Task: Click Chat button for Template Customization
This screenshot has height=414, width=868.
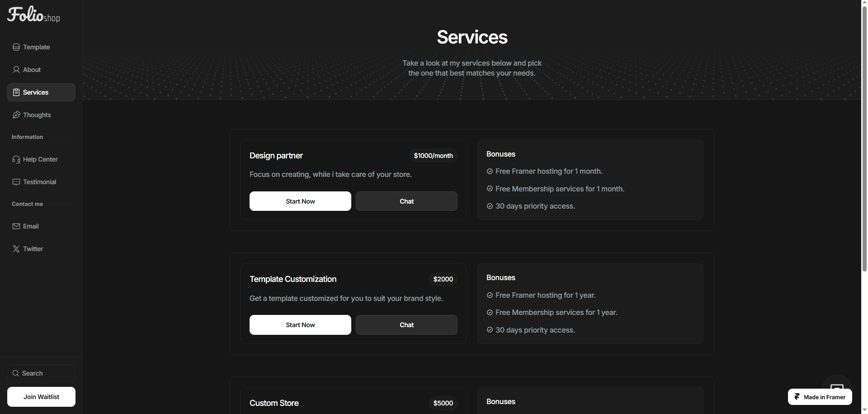Action: pos(406,325)
